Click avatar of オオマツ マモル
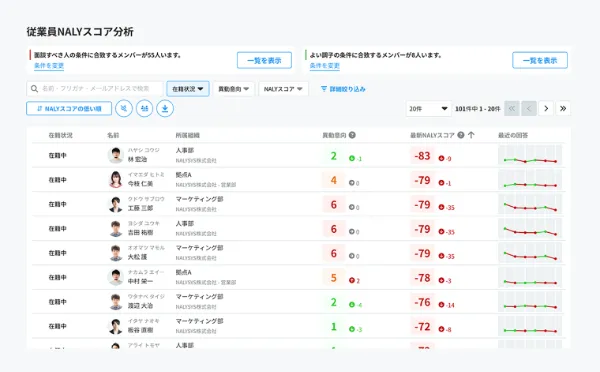This screenshot has width=600, height=372. pyautogui.click(x=116, y=253)
